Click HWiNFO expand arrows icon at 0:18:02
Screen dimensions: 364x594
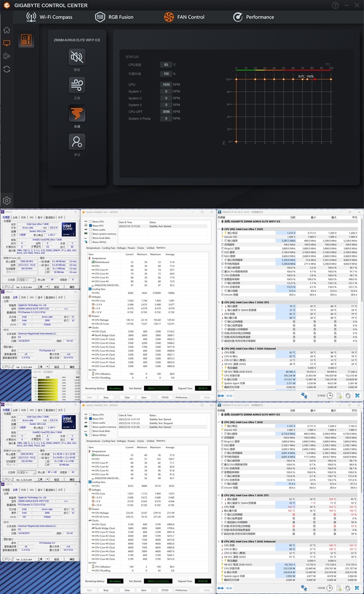(221, 395)
